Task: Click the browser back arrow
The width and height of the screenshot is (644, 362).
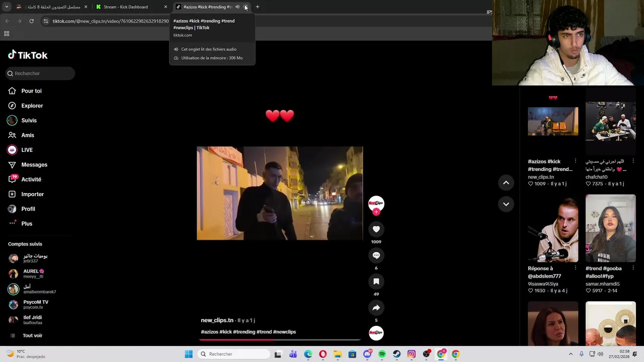Action: [7, 21]
